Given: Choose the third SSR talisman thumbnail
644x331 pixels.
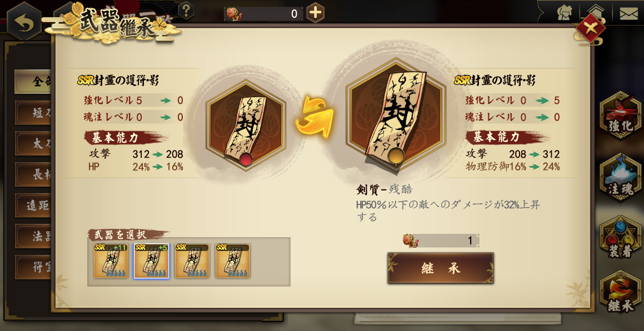Looking at the screenshot, I should click(x=192, y=261).
